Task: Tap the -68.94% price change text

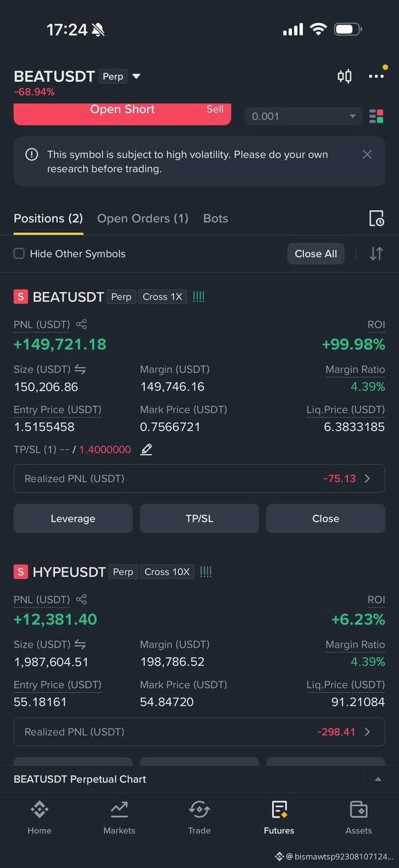Action: coord(34,92)
